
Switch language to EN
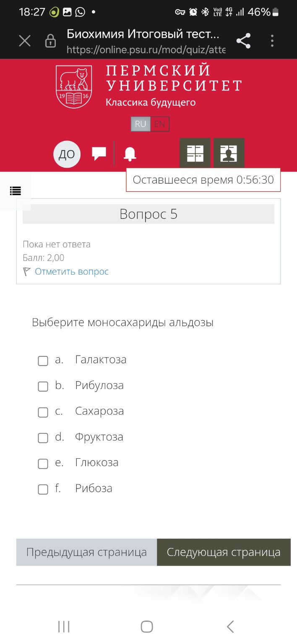pos(160,124)
